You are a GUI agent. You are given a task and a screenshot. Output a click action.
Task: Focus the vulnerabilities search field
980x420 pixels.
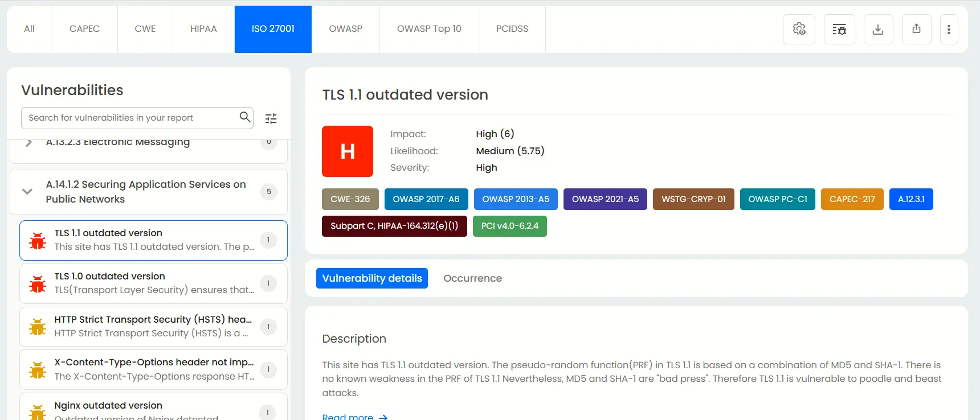click(131, 118)
